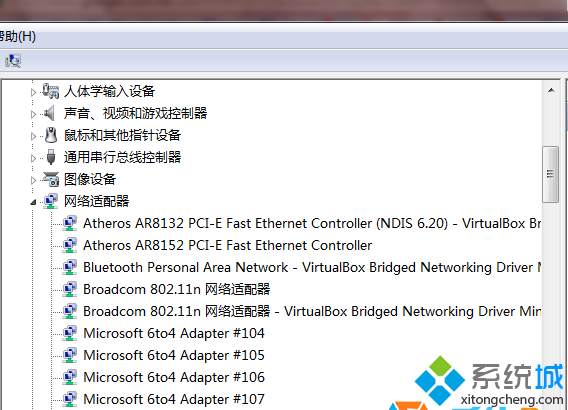Expand the 人体学输入设备 node

tap(33, 92)
